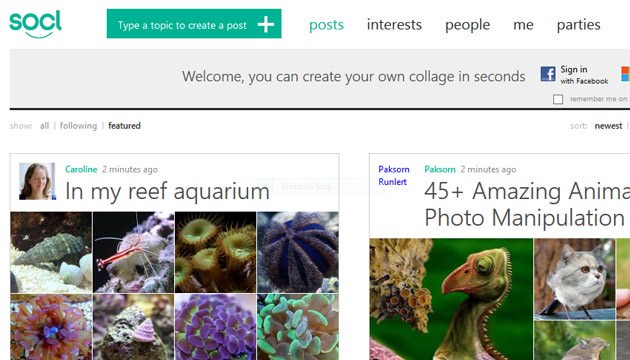Click the topic input field

pyautogui.click(x=182, y=25)
